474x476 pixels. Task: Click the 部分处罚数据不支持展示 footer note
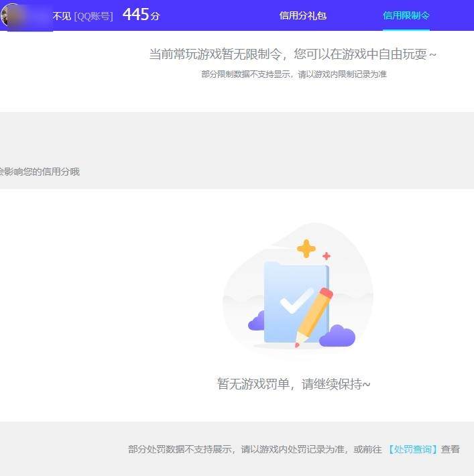point(294,449)
